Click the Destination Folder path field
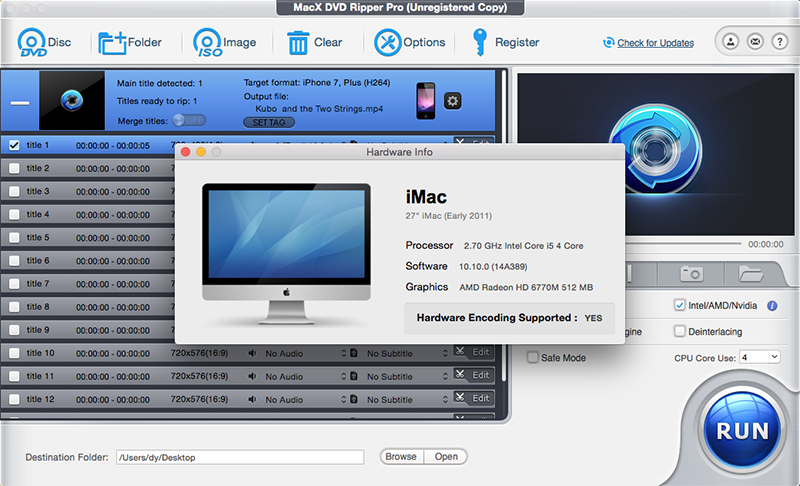The image size is (800, 486). click(x=240, y=457)
